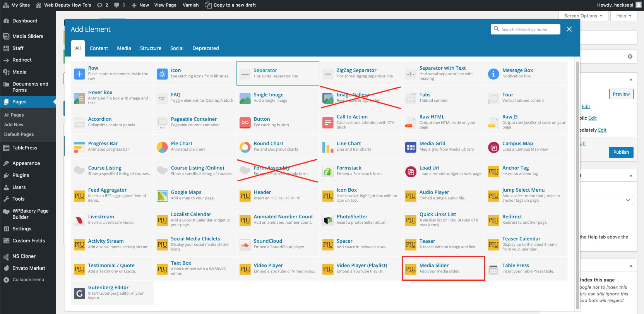This screenshot has height=314, width=644.
Task: Open Appearance in the sidebar menu
Action: [x=26, y=163]
